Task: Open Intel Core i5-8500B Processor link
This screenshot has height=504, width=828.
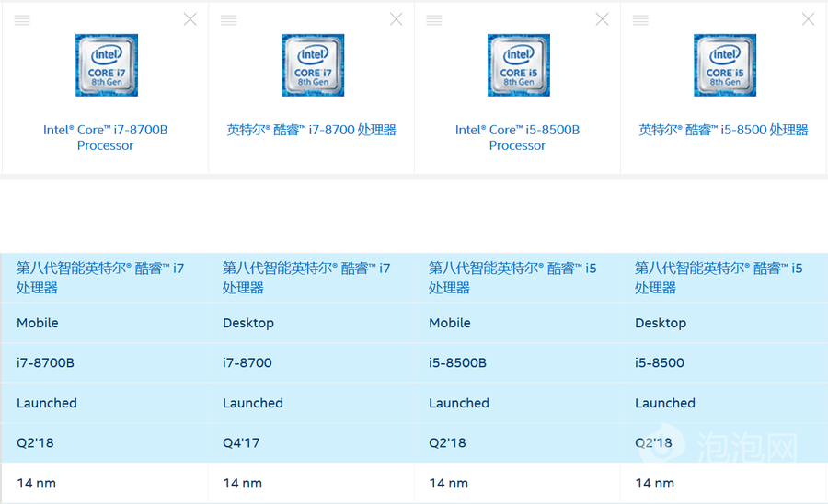Action: [x=517, y=137]
